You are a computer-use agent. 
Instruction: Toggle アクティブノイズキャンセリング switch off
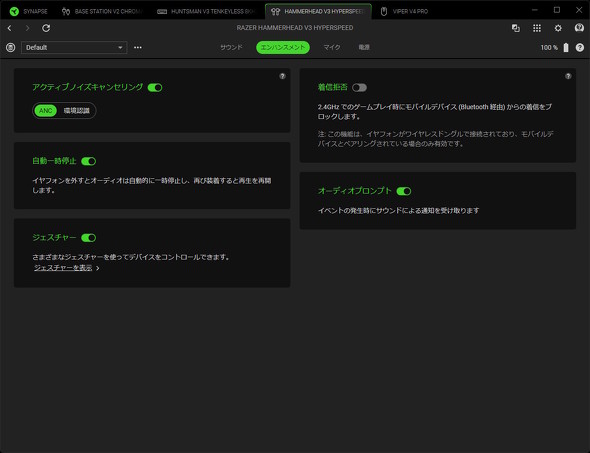(x=155, y=88)
